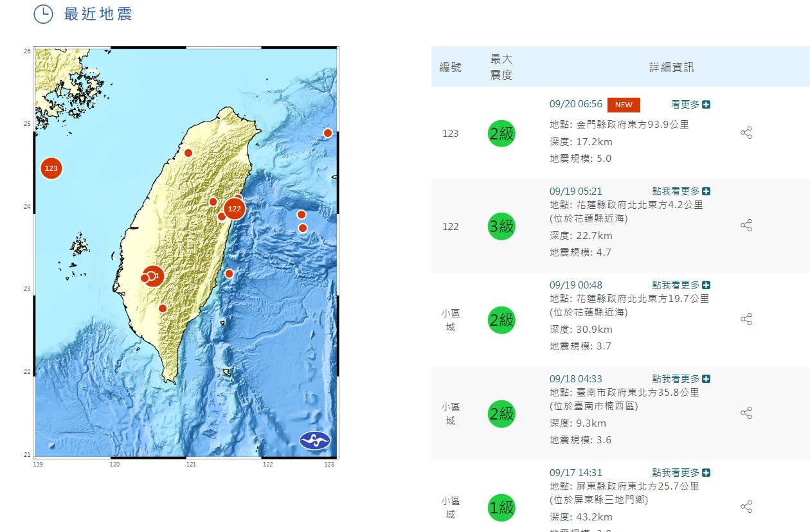Image resolution: width=810 pixels, height=532 pixels.
Task: Expand 點我看更多 for the 09/19 05:21 quake
Action: [x=681, y=191]
